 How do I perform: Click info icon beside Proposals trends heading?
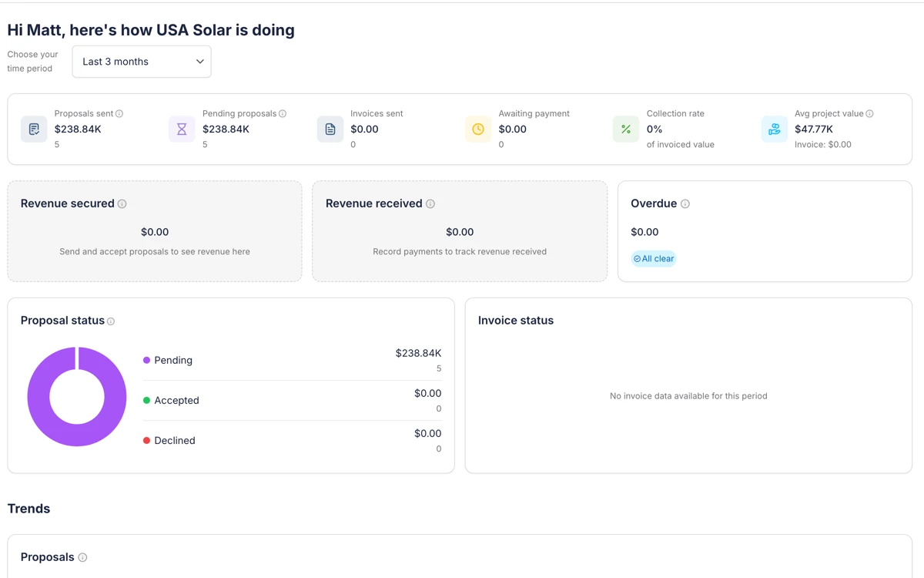point(82,557)
